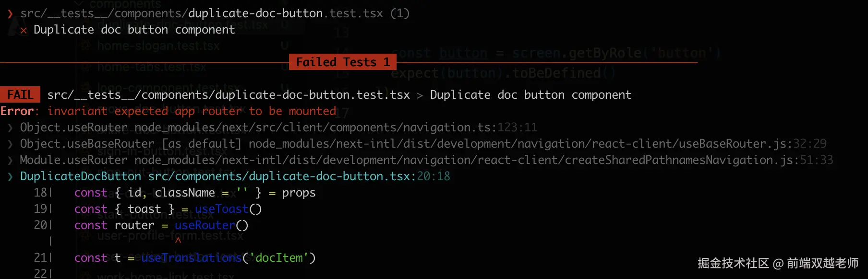Screen dimensions: 868x279
Task: Click the test file path on the FAIL line
Action: coord(229,95)
